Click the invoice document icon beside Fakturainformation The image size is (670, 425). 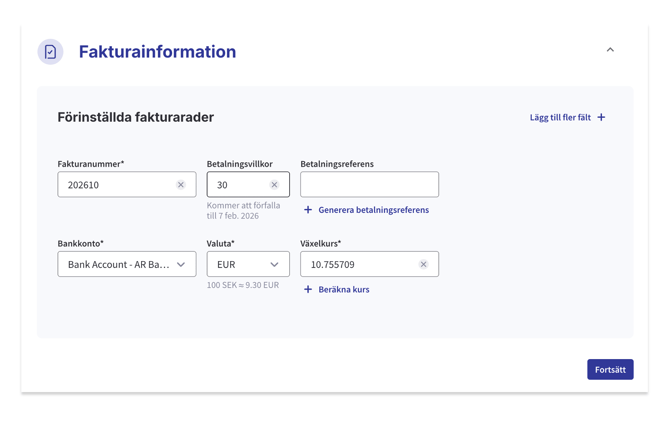(50, 52)
